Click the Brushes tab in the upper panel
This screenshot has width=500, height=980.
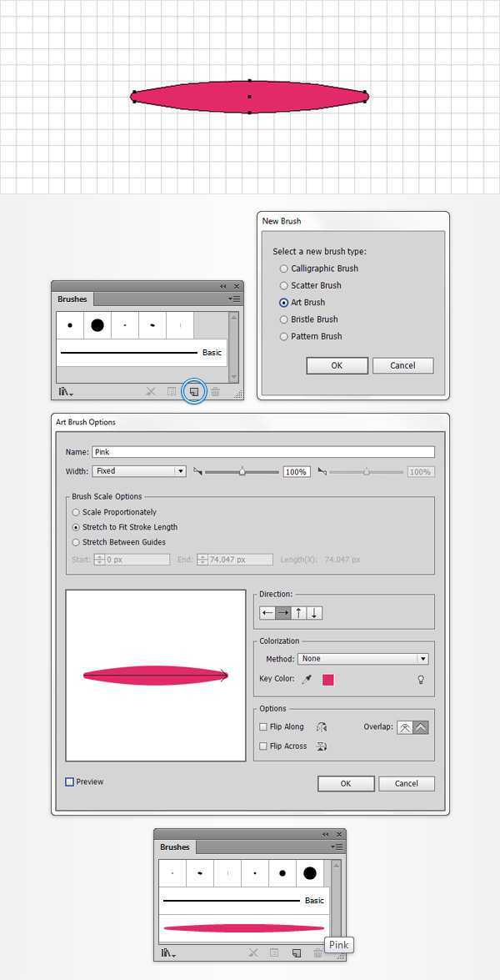pyautogui.click(x=72, y=299)
